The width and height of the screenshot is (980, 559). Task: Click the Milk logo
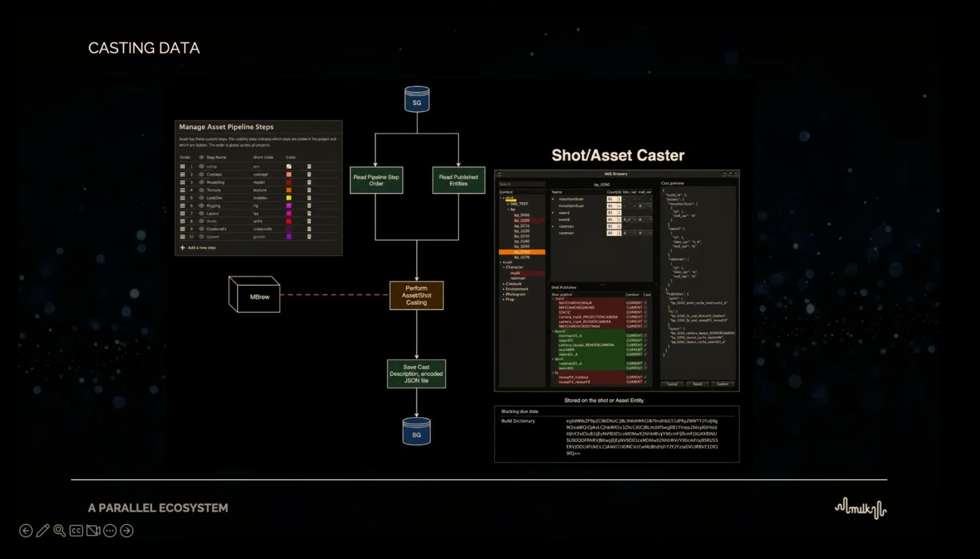[861, 509]
